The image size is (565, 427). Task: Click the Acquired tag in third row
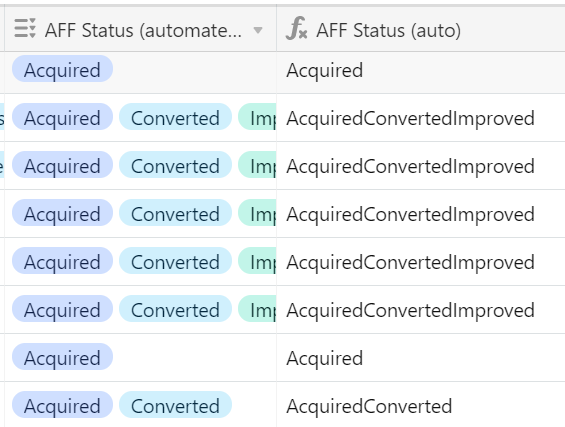click(62, 165)
